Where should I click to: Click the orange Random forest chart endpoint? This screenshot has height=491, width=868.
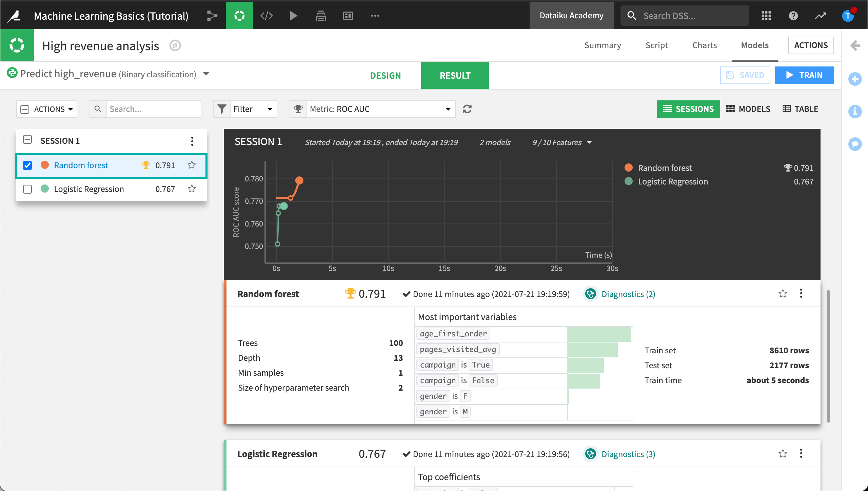pos(299,180)
